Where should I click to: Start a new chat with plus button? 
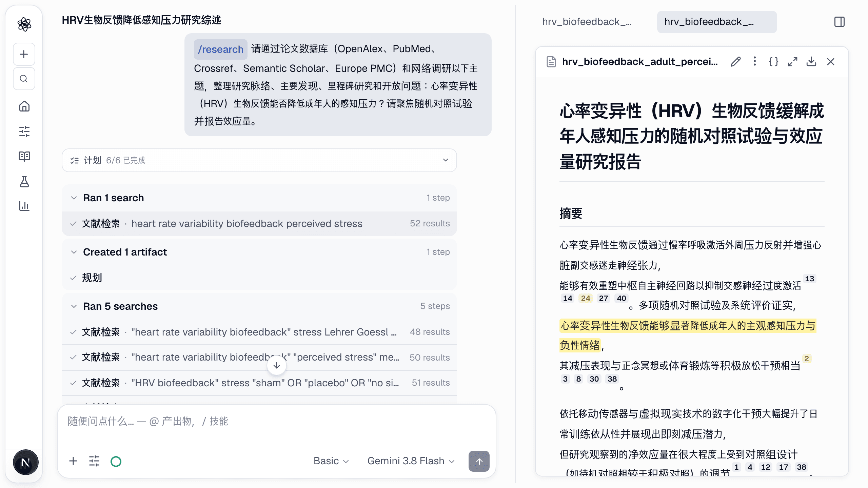pos(24,54)
